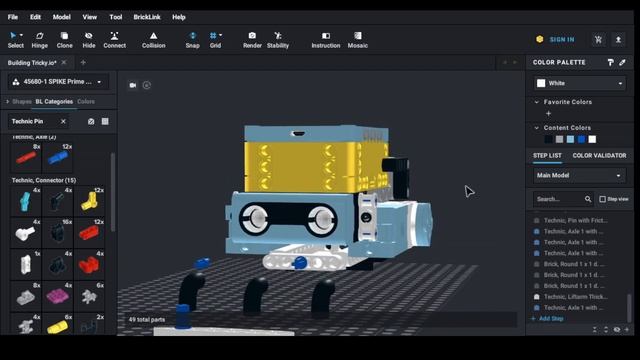Click the paint roller icon in Color Palette
This screenshot has height=360, width=640.
[x=610, y=62]
